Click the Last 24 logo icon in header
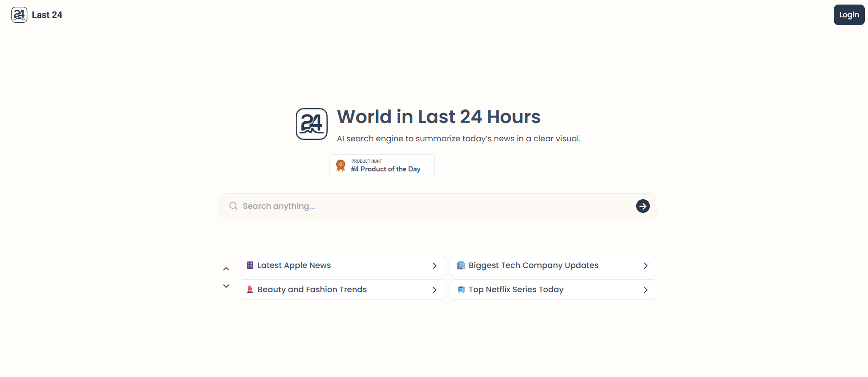The height and width of the screenshot is (377, 868). [19, 15]
